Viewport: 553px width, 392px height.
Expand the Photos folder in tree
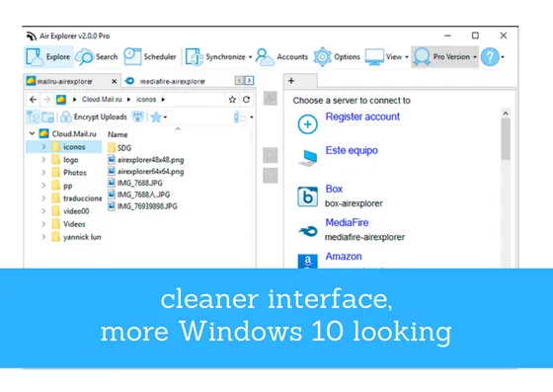pyautogui.click(x=43, y=173)
